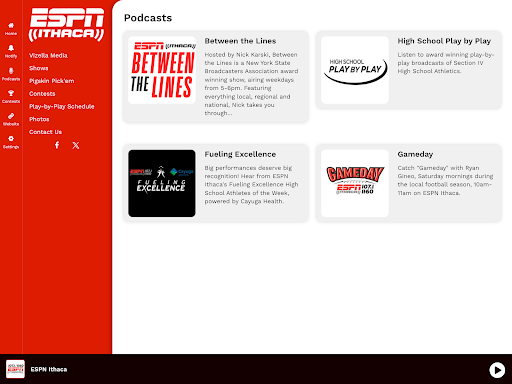Screen dimensions: 512x384
Task: Click the ESPN Ithaca station name in player
Action: 49,369
